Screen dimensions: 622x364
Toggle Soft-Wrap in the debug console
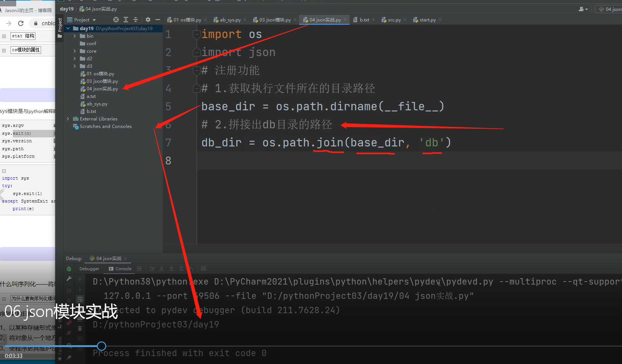[80, 299]
